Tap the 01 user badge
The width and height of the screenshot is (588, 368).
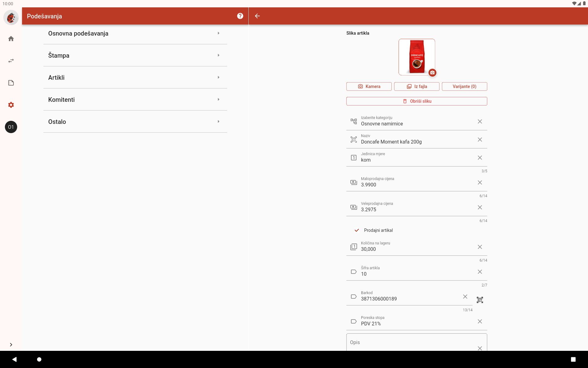tap(11, 127)
